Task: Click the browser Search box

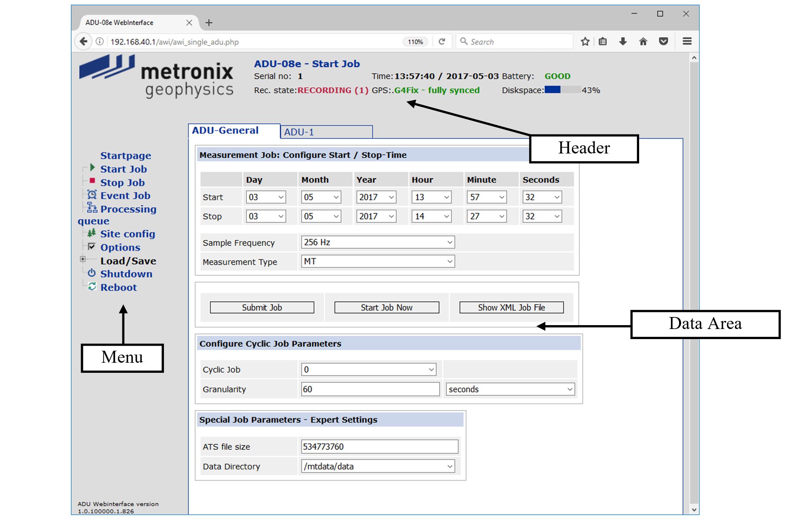Action: [x=515, y=41]
